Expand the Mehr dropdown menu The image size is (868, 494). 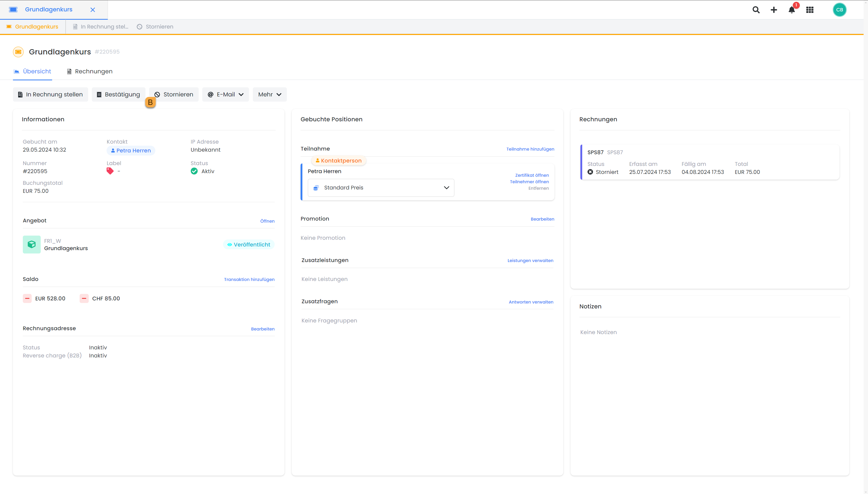click(269, 95)
